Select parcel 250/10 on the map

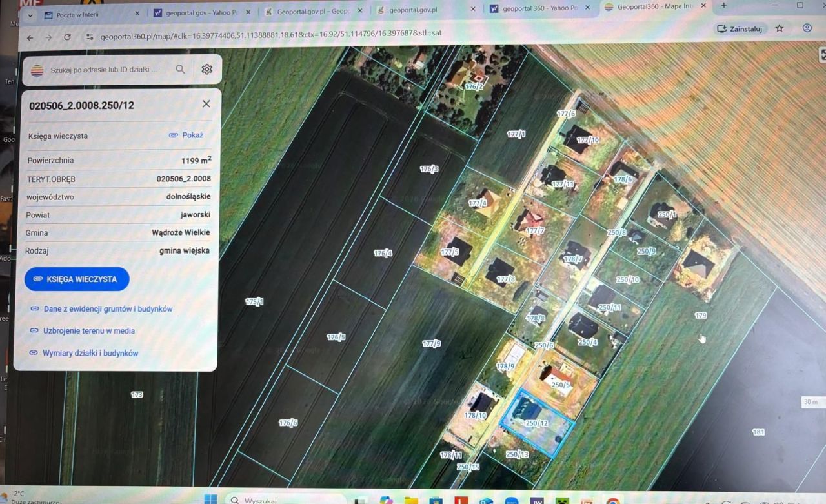click(x=628, y=279)
